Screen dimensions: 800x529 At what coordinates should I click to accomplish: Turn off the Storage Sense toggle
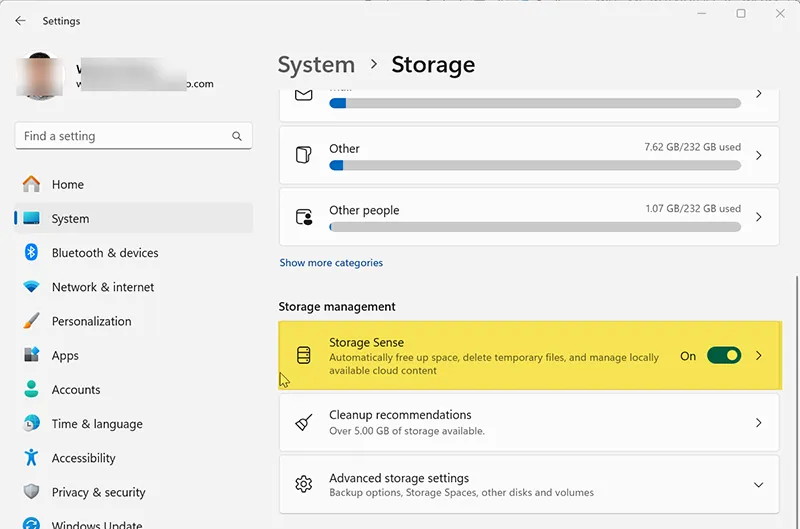coord(723,355)
